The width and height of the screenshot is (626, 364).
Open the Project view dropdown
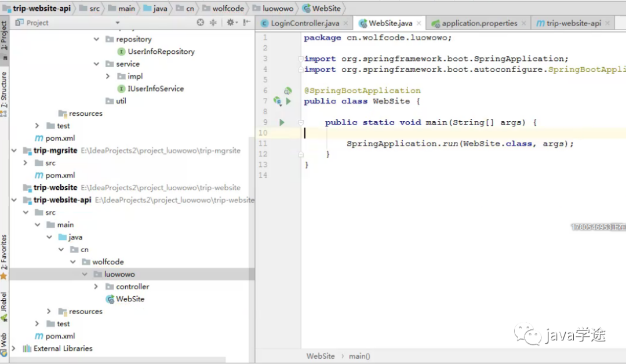pyautogui.click(x=118, y=23)
